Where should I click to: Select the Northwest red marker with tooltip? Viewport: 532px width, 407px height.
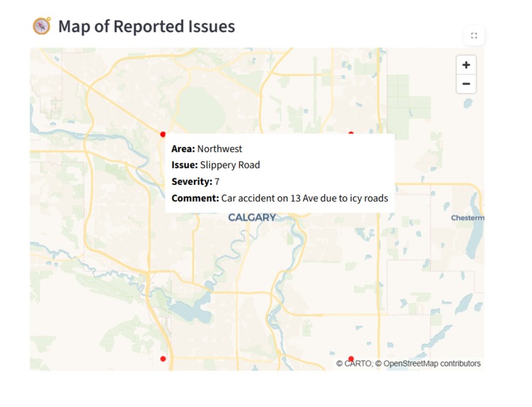163,134
